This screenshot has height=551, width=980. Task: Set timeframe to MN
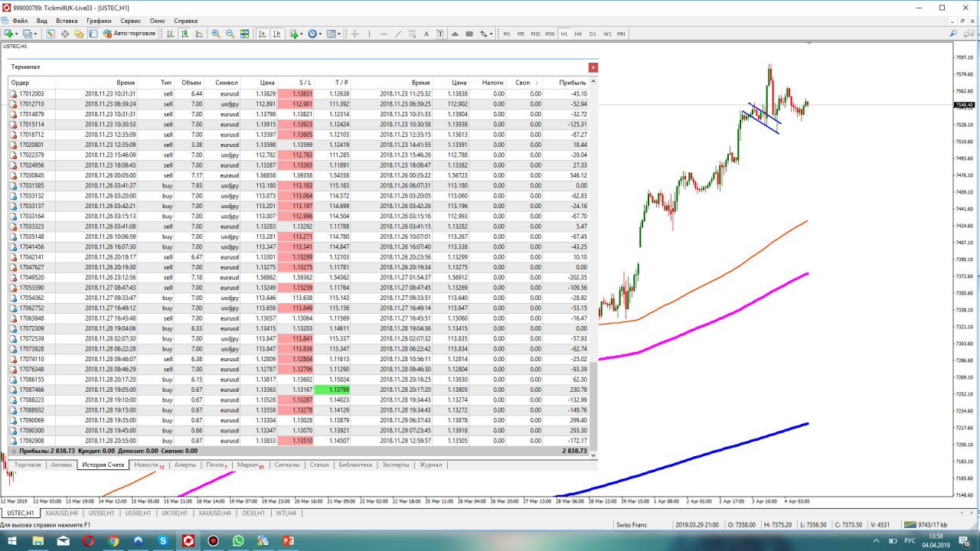point(621,34)
